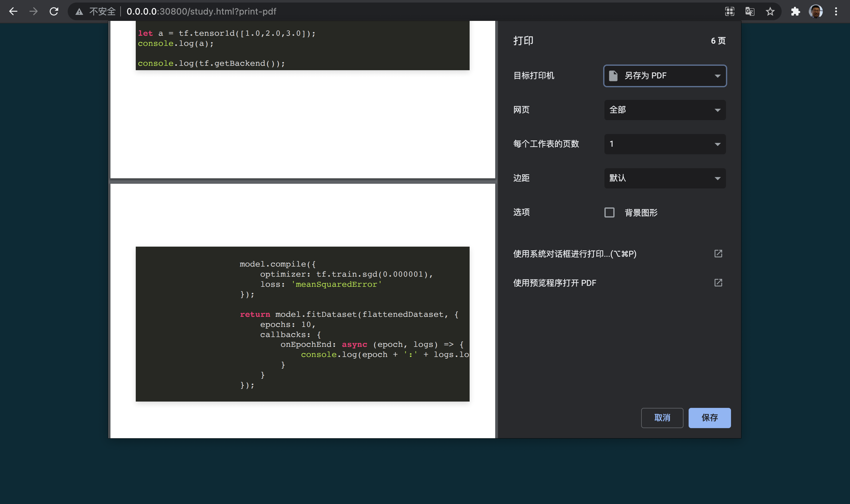The height and width of the screenshot is (504, 850).
Task: Click the insecure site warning icon
Action: click(79, 12)
